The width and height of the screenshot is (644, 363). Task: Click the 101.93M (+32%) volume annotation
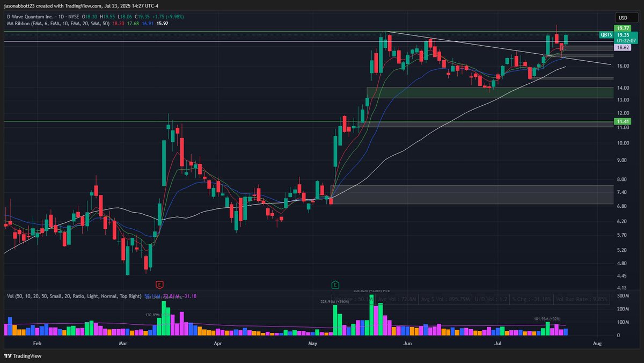(x=548, y=319)
